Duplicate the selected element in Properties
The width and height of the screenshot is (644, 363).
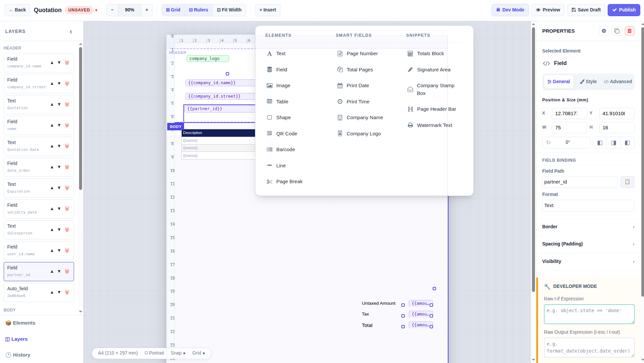tap(617, 31)
